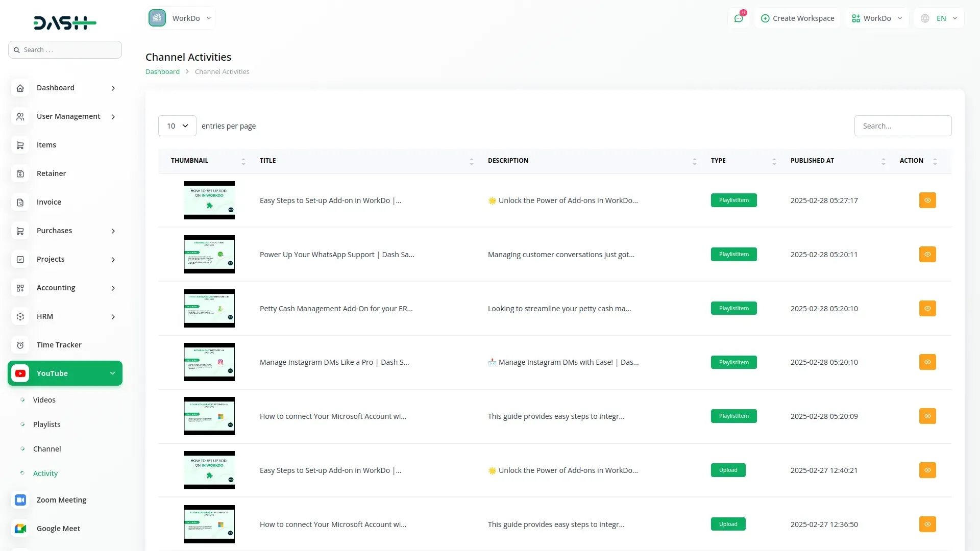The height and width of the screenshot is (551, 980).
Task: Click the Items shopping cart icon
Action: 20,145
